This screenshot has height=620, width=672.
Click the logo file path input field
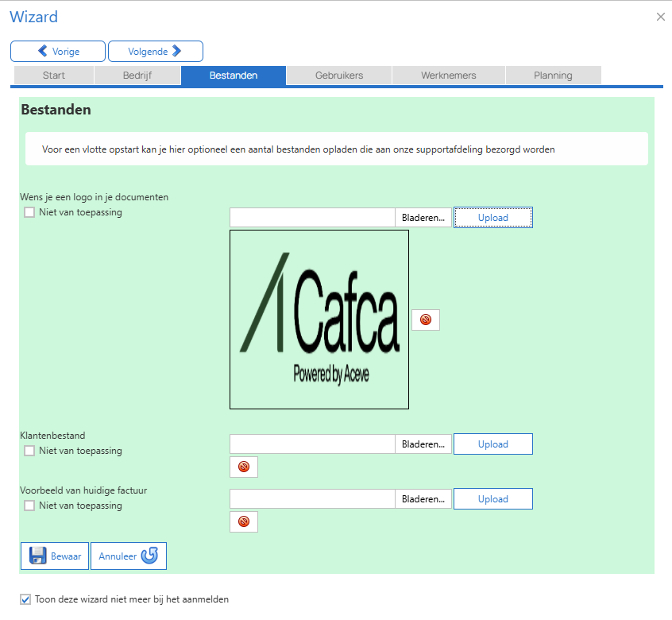312,217
